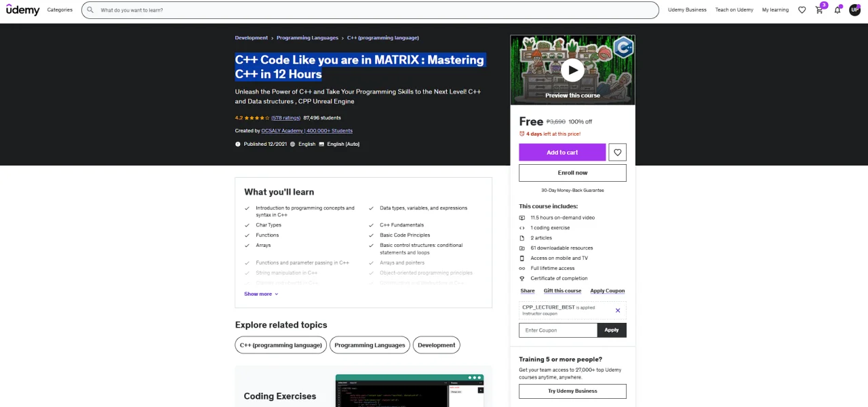The image size is (868, 407).
Task: Navigate to Development breadcrumb
Action: (x=252, y=38)
